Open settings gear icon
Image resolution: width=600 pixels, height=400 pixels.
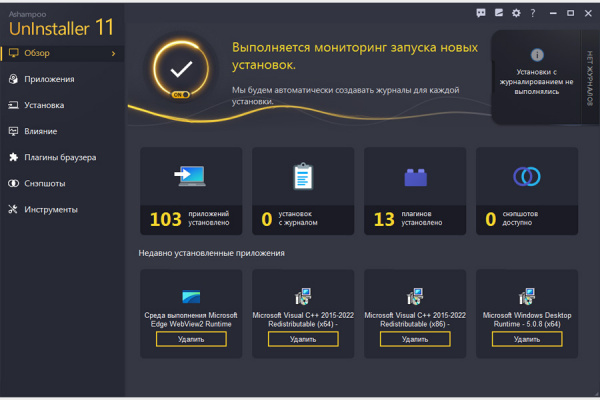tap(516, 13)
